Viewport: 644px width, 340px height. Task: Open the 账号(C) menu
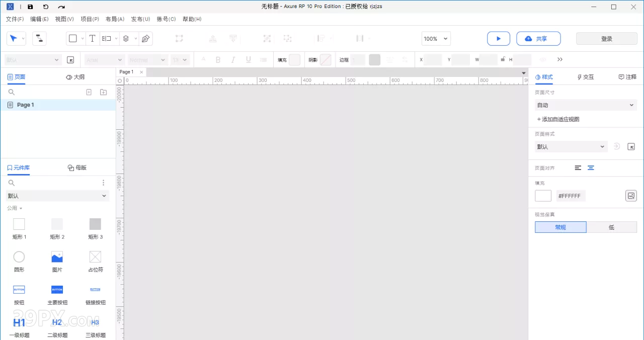[x=166, y=19]
